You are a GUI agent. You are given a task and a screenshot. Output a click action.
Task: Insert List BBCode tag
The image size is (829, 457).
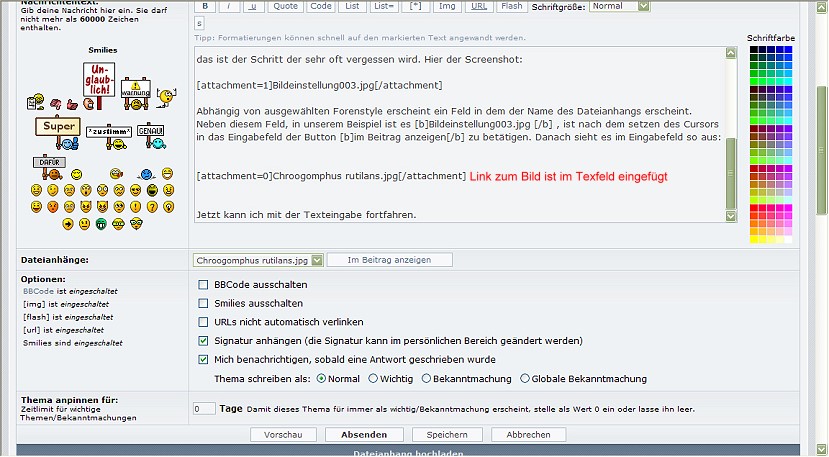pyautogui.click(x=352, y=6)
